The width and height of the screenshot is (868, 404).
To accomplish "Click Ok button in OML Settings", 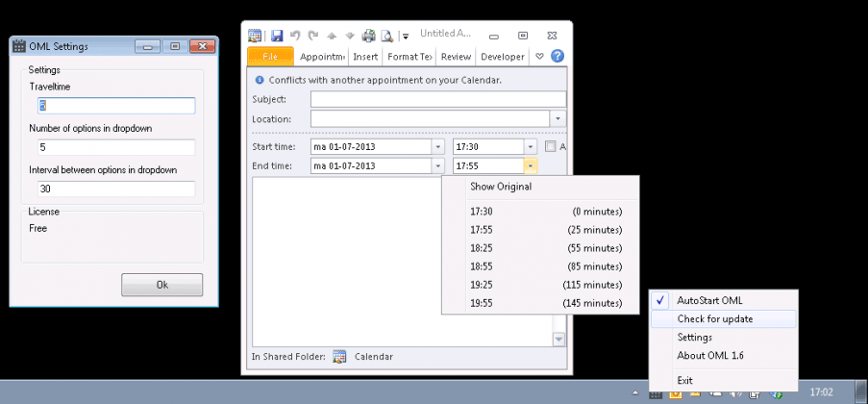I will 162,285.
